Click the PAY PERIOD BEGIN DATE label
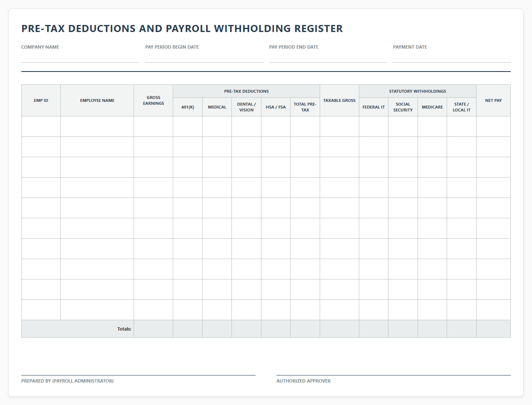 pos(172,47)
